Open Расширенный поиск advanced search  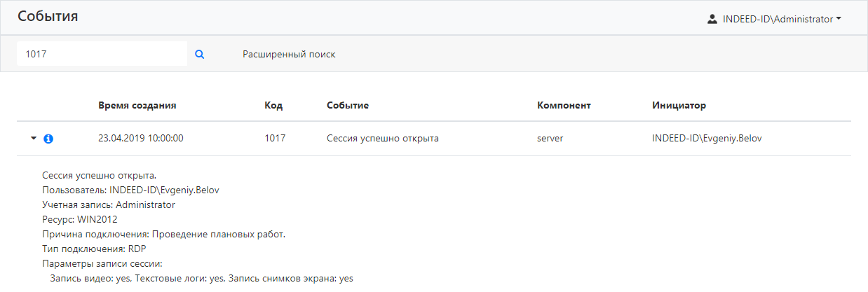(x=289, y=54)
